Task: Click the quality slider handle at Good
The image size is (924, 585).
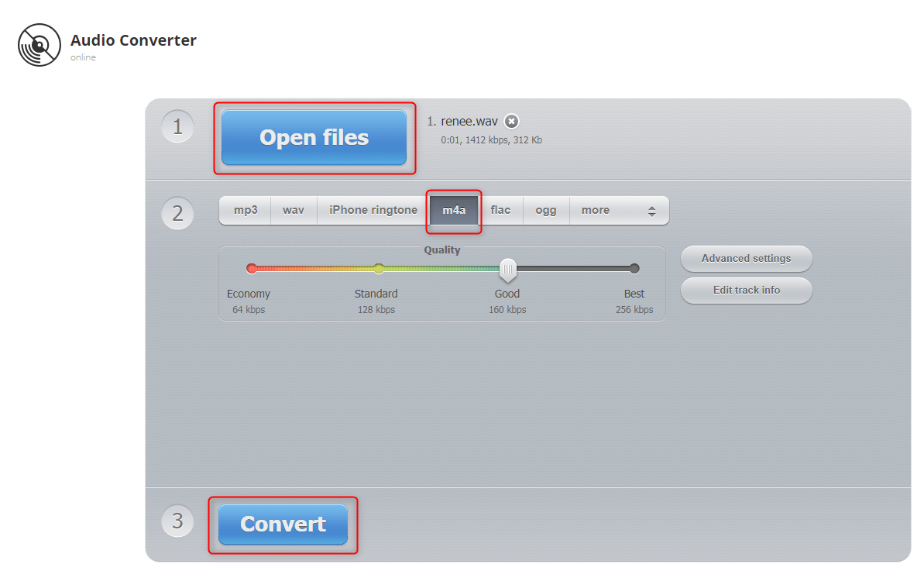Action: point(507,270)
